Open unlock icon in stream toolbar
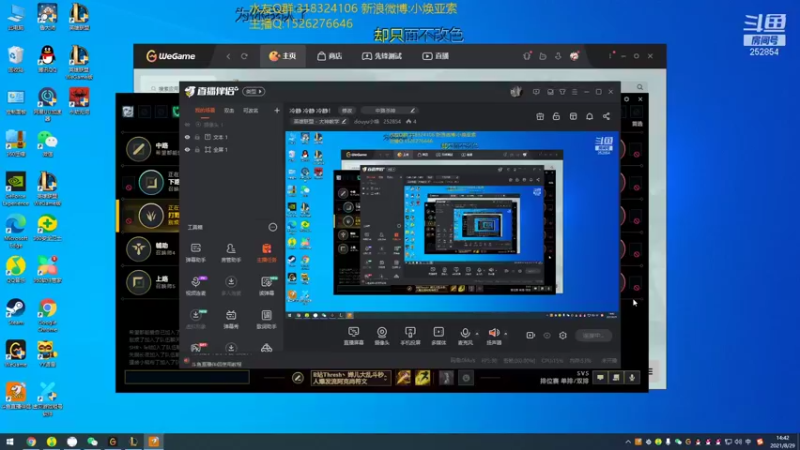The image size is (800, 450). pyautogui.click(x=556, y=117)
